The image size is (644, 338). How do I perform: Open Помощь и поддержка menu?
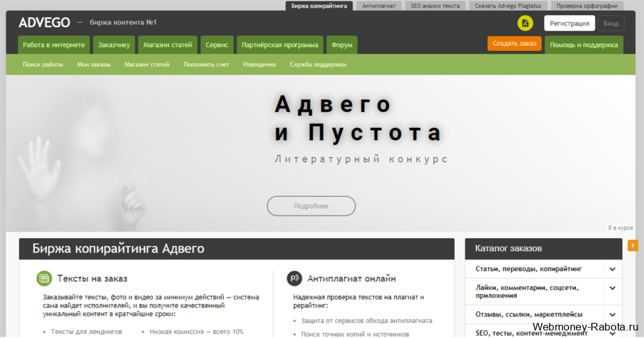coord(584,45)
